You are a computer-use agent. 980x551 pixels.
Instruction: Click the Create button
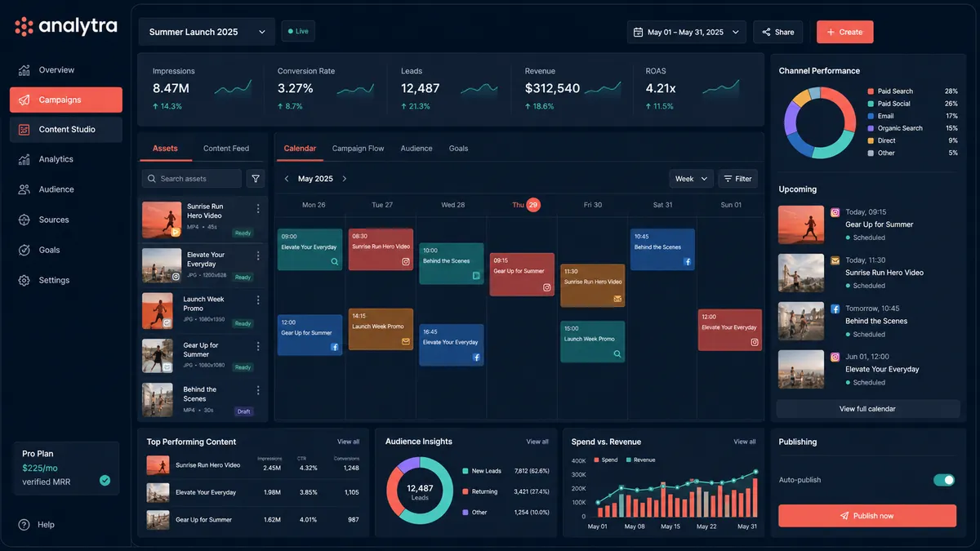pos(844,32)
